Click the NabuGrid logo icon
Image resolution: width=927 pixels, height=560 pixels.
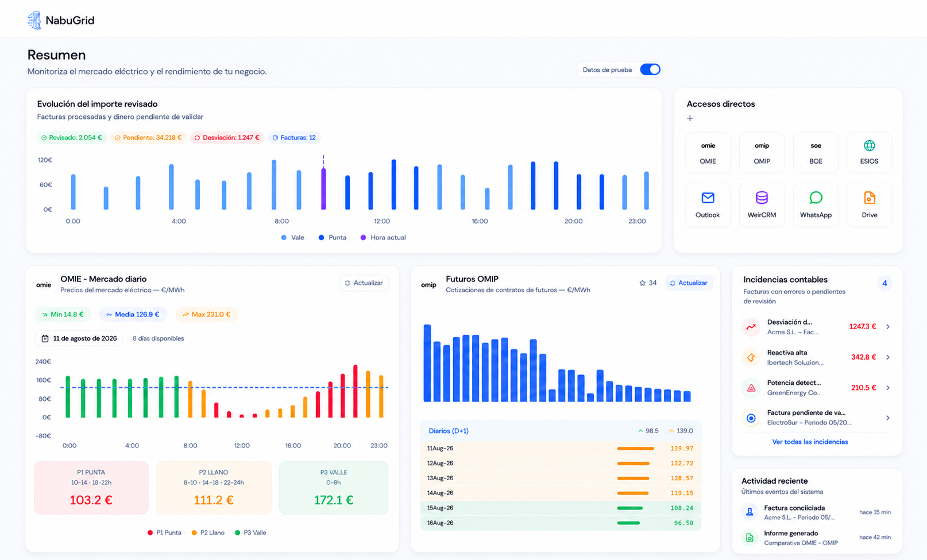tap(34, 20)
